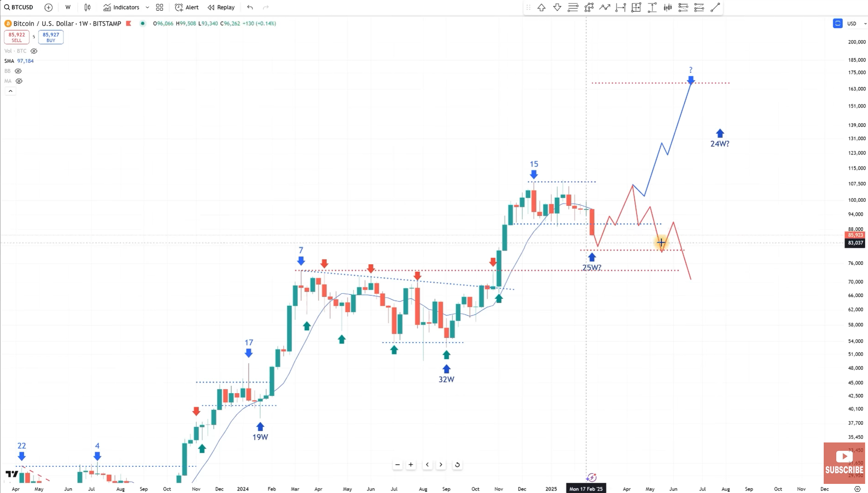
Task: Toggle visibility of the MA indicator
Action: coord(19,81)
